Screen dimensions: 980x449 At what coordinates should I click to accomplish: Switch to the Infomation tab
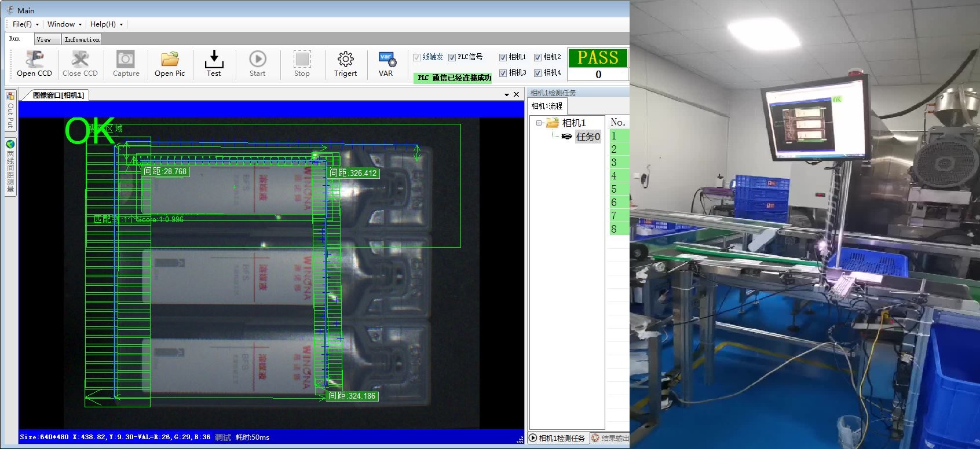(82, 39)
